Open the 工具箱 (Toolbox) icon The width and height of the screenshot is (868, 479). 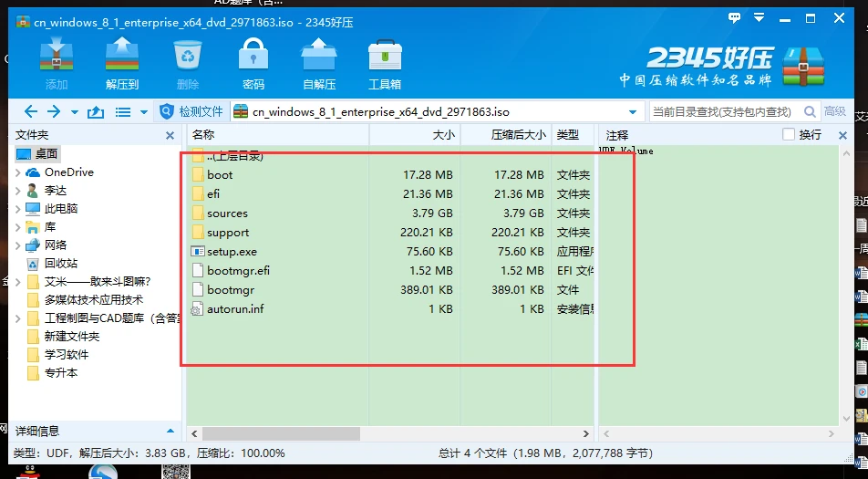[384, 62]
